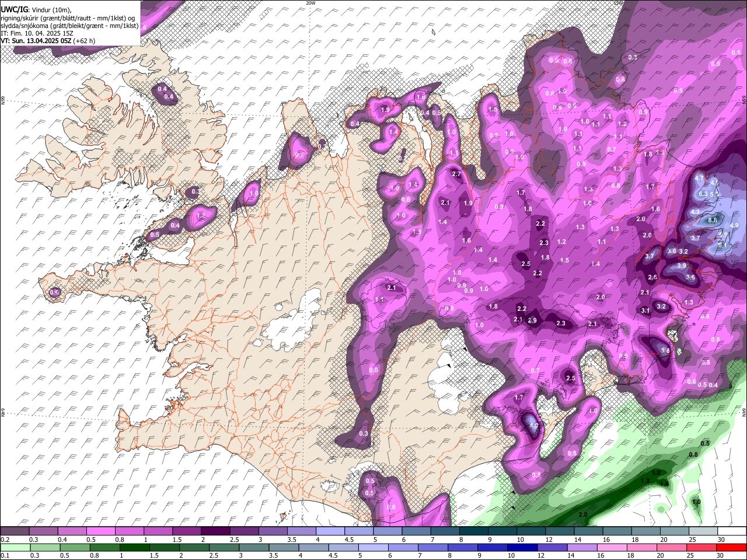Click the dark green 1–1.5 swatch, lower scale
The height and width of the screenshot is (560, 747).
point(134,548)
